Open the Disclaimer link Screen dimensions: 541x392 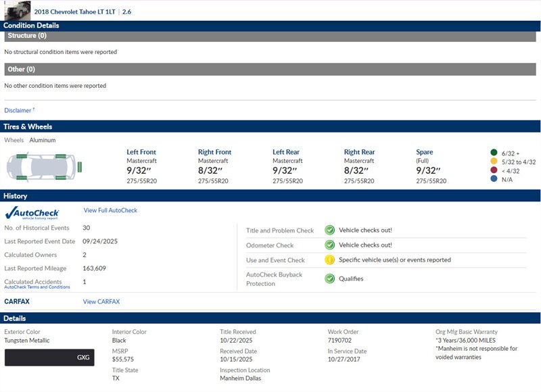coord(18,110)
